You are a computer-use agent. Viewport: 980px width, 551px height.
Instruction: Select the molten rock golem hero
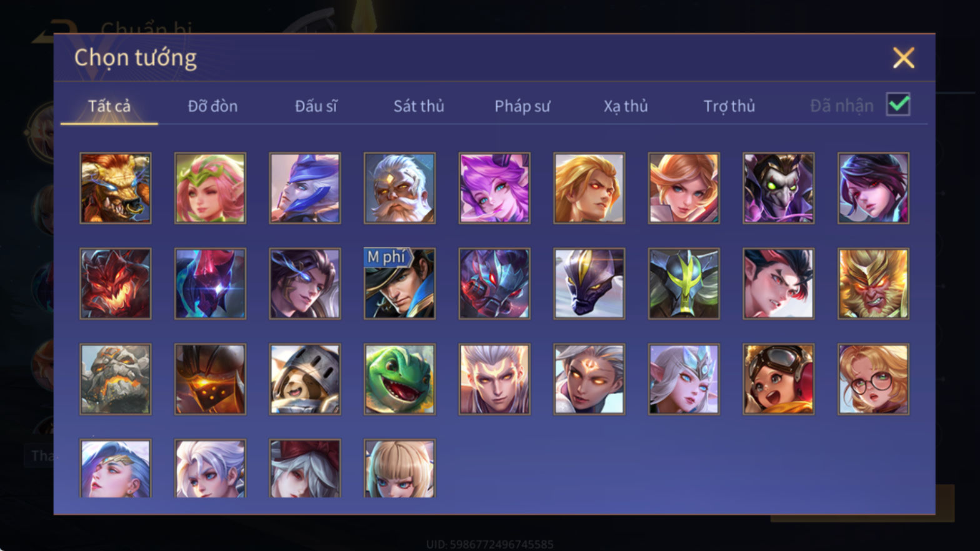click(116, 379)
